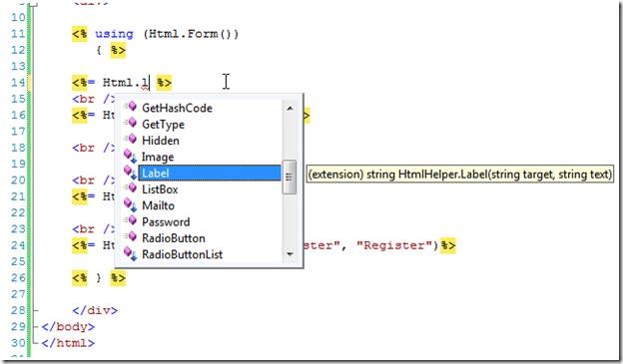
Task: Pick Mailto from the completion list
Action: coord(158,205)
